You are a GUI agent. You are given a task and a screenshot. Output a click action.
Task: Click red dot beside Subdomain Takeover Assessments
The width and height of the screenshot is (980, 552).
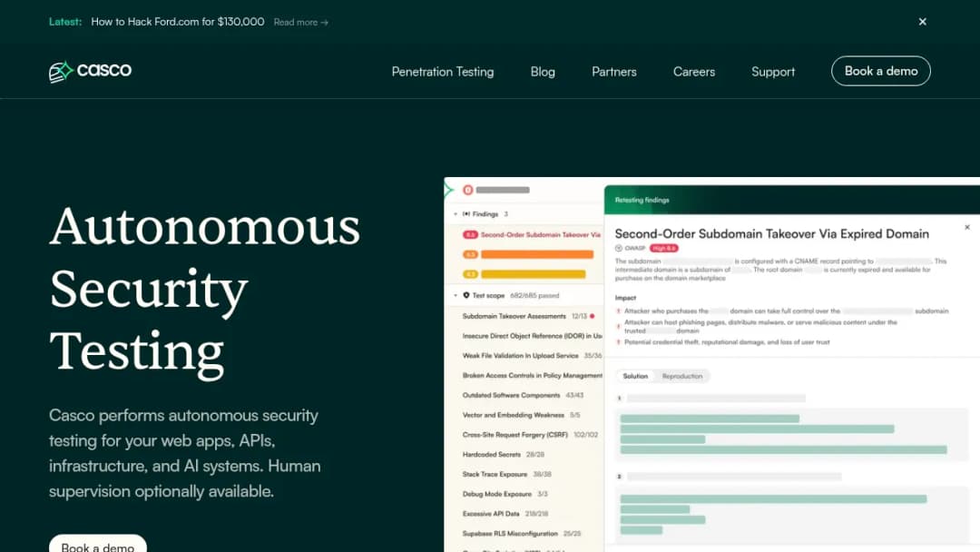[592, 316]
